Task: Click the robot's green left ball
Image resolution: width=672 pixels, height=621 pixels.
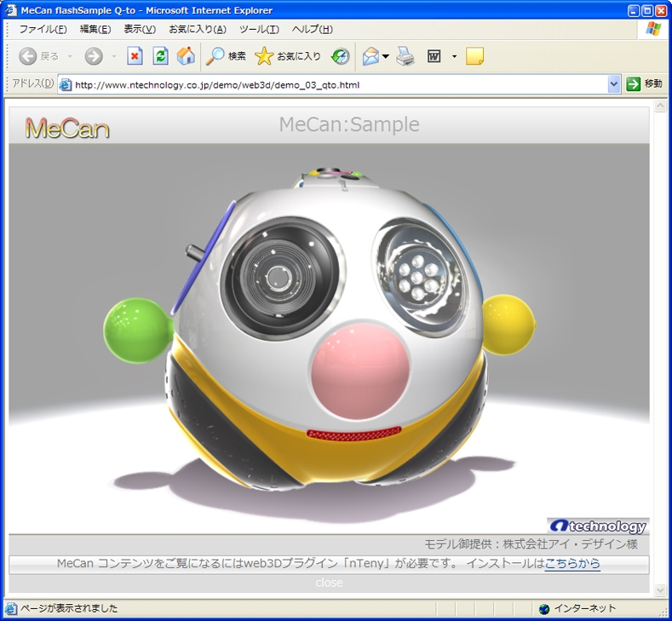Action: coord(138,331)
